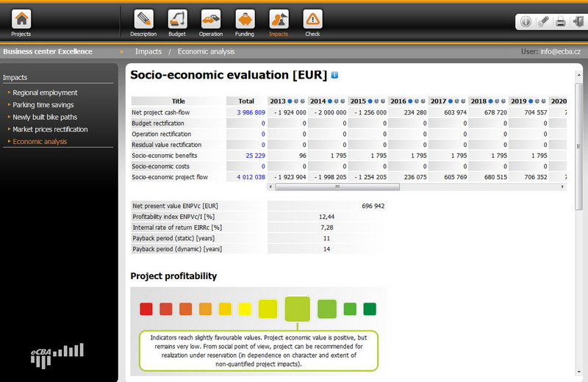
Task: Click Impacts in the breadcrumb bar
Action: [x=148, y=51]
